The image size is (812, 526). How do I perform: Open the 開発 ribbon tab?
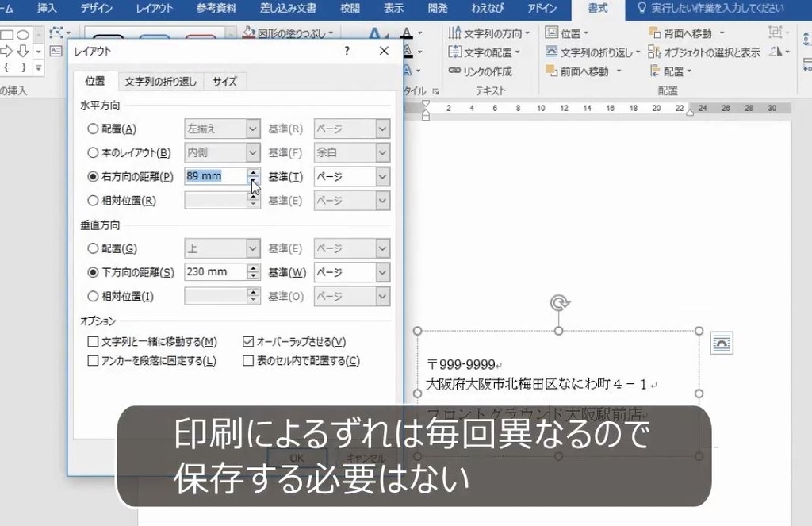coord(438,8)
